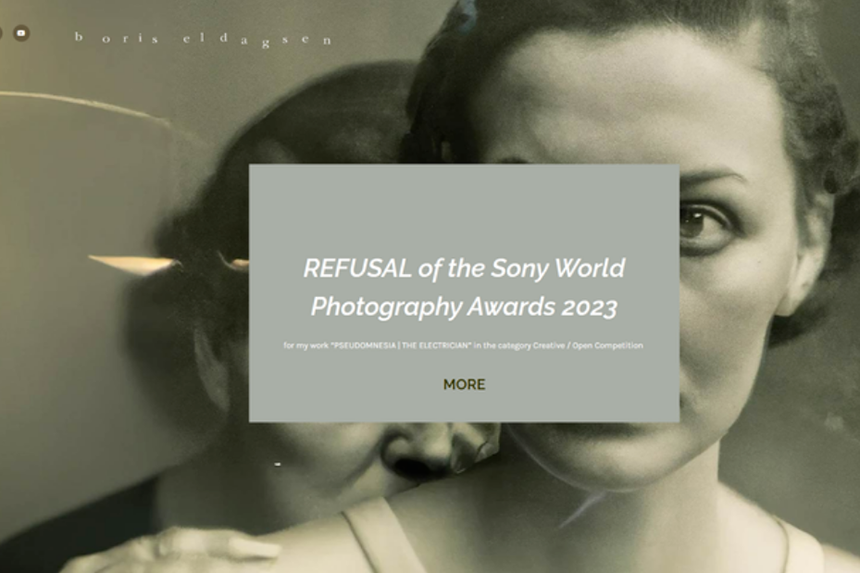Select the REFUSAL of the Sony World headline
The image size is (860, 573).
[x=464, y=268]
